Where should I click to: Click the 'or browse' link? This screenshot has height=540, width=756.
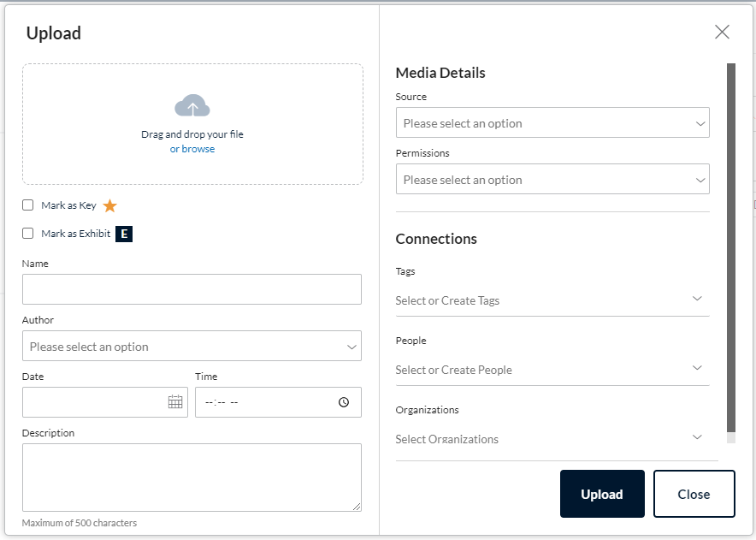coord(192,149)
